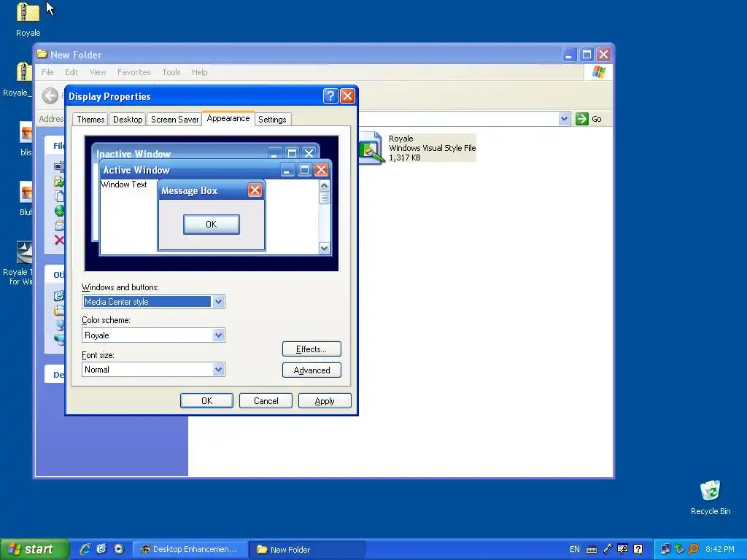Click the Show Desktop quick launch icon
The width and height of the screenshot is (747, 560).
101,549
